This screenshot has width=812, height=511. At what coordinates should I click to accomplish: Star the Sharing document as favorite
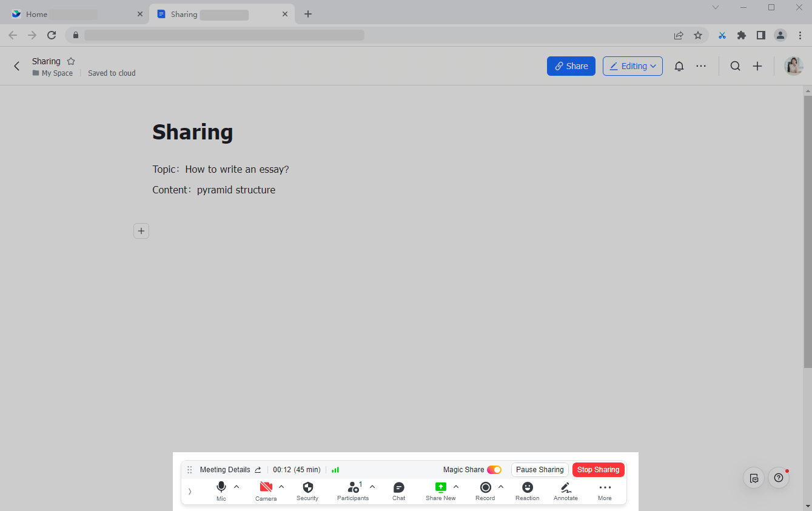(x=71, y=61)
